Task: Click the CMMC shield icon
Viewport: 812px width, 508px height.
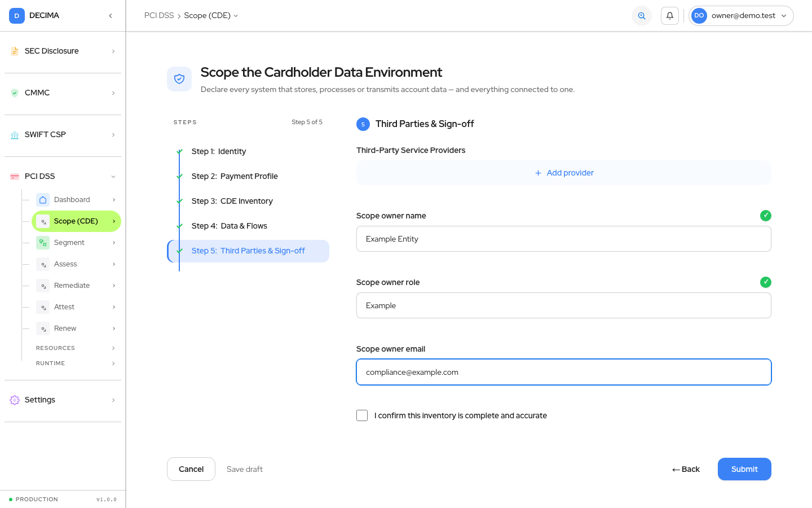Action: (x=15, y=93)
